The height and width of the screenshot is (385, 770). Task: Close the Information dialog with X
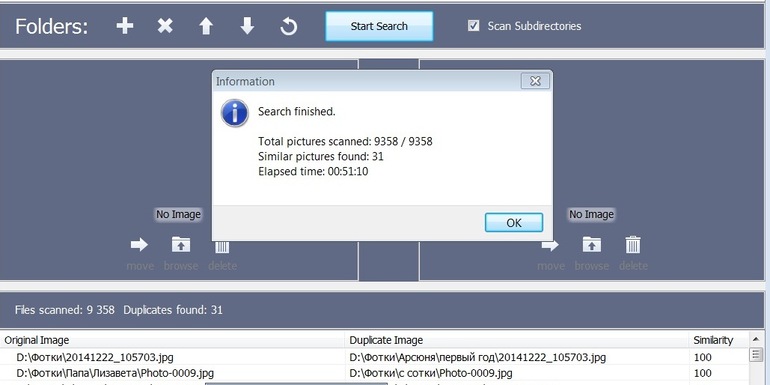(x=535, y=81)
